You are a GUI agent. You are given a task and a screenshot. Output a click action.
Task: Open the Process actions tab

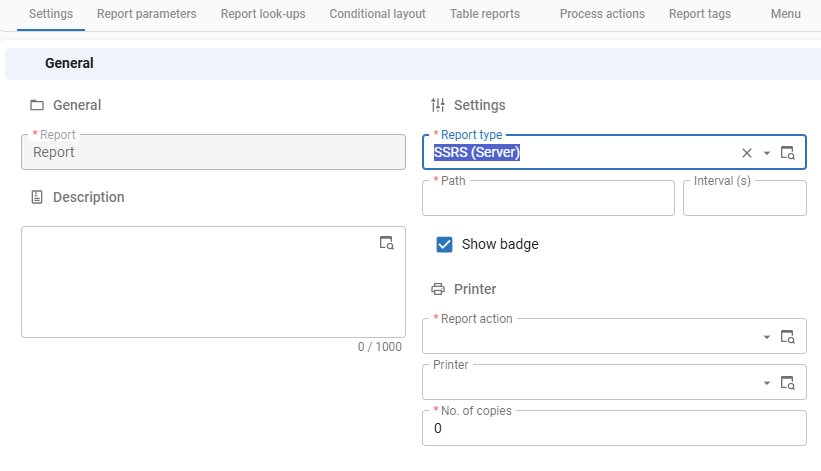602,14
